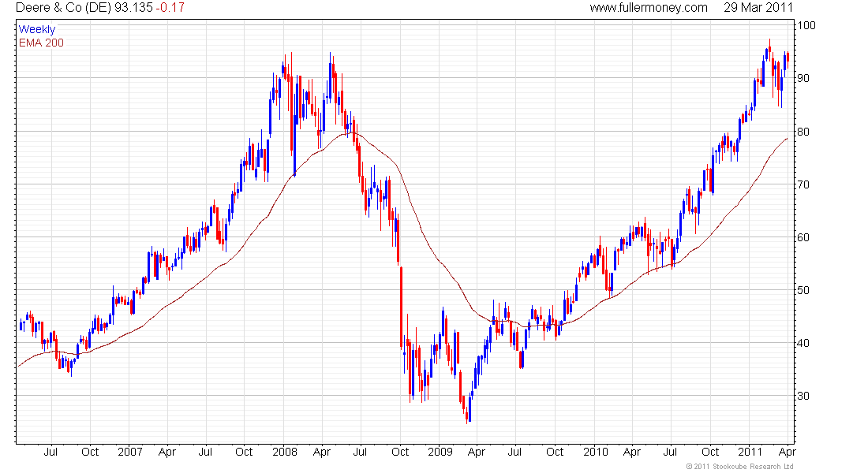Click the 40 price axis label
This screenshot has width=868, height=473.
[x=803, y=344]
